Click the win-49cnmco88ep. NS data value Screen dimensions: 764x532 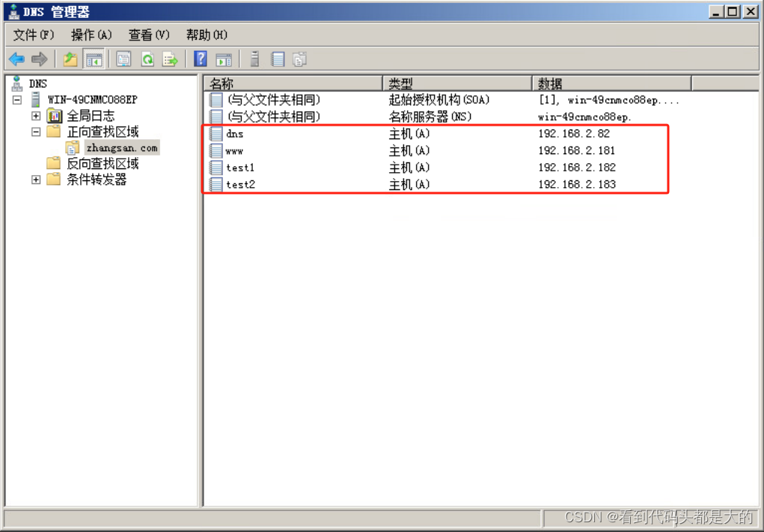click(584, 117)
